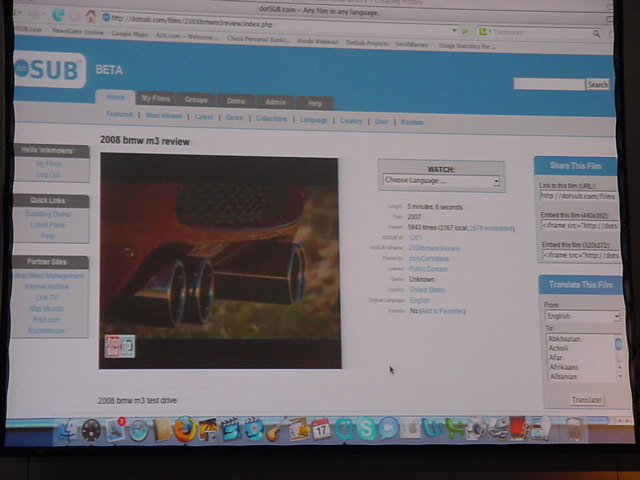Launch iMovie clapperboard icon in dock
640x480 pixels.
click(231, 429)
